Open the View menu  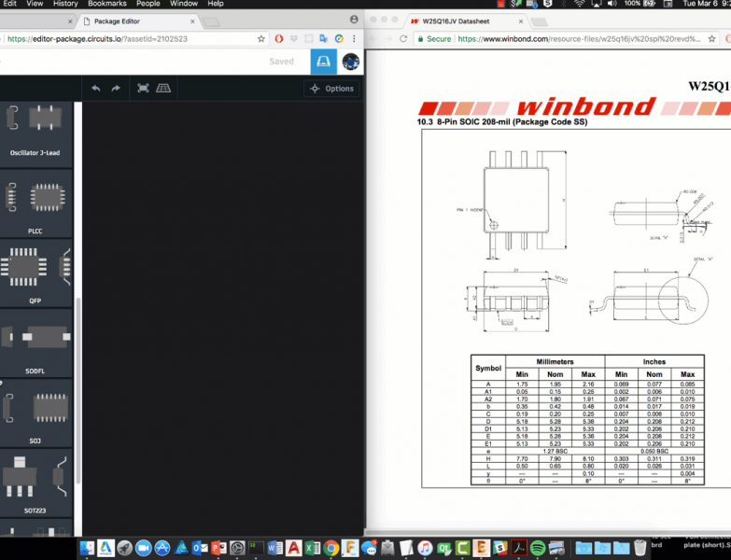coord(35,3)
